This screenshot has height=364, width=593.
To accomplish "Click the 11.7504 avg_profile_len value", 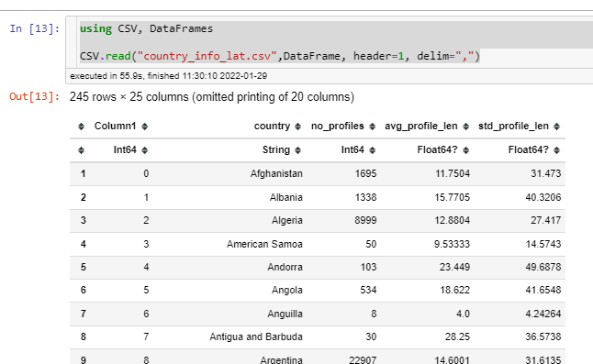I will pyautogui.click(x=453, y=173).
